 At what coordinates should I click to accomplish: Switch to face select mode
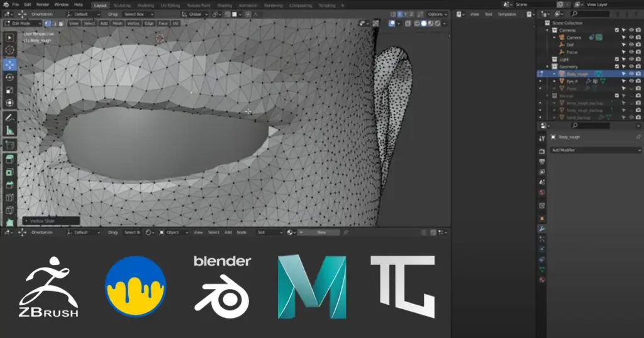[61, 23]
